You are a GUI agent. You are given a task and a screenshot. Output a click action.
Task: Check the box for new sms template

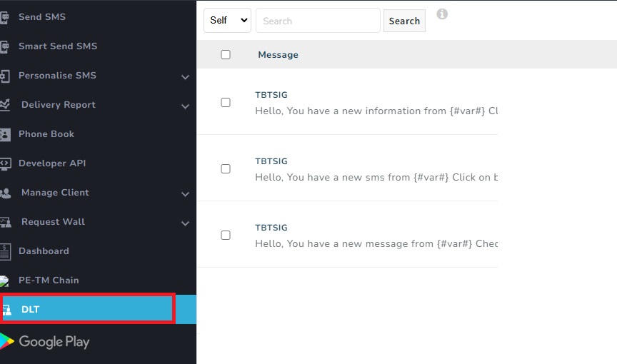(226, 169)
